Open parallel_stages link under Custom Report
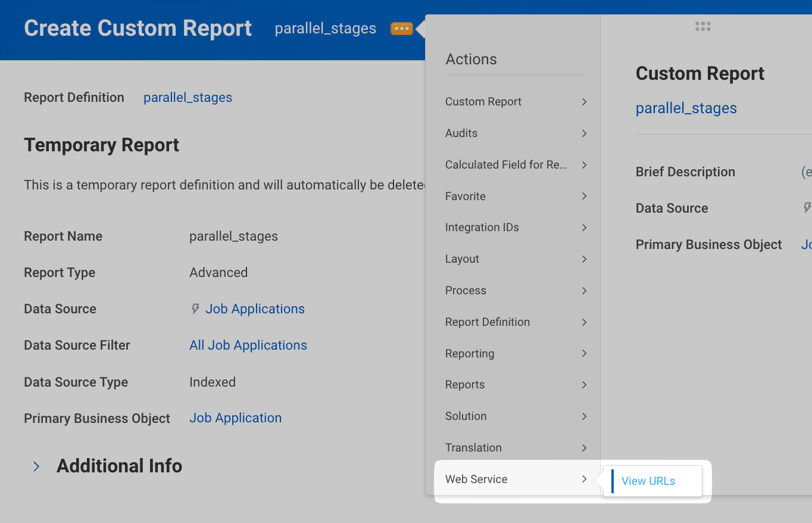The width and height of the screenshot is (812, 523). (686, 108)
